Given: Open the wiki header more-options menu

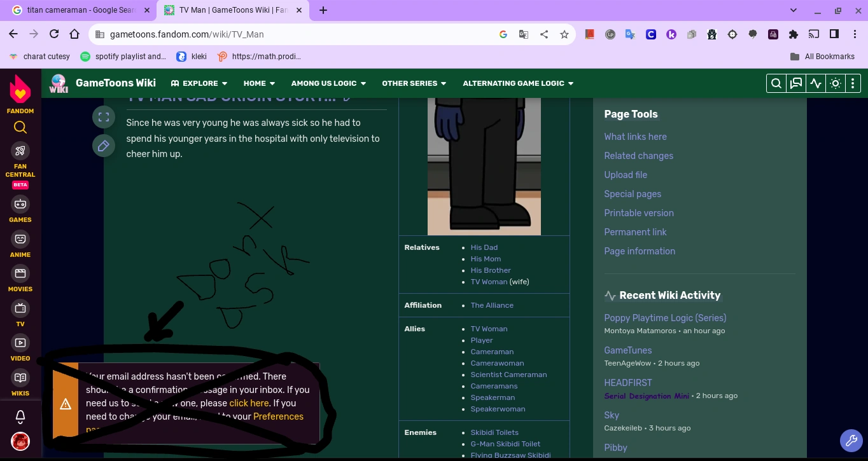Looking at the screenshot, I should (853, 83).
